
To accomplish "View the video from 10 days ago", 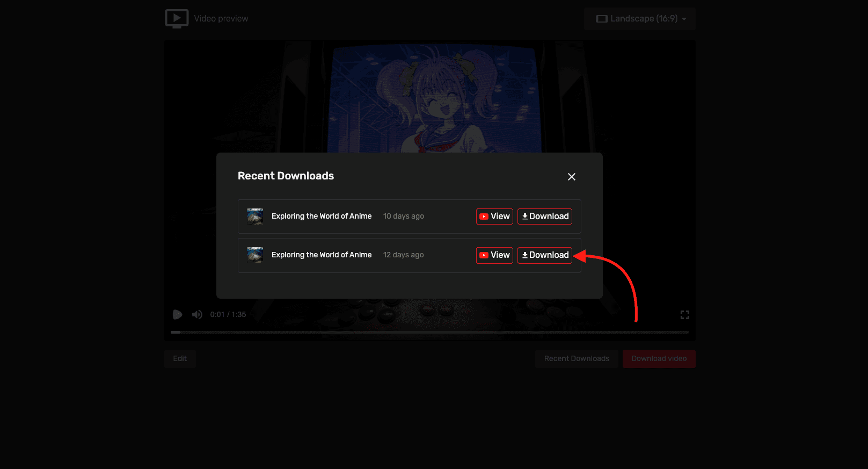I will pos(494,217).
